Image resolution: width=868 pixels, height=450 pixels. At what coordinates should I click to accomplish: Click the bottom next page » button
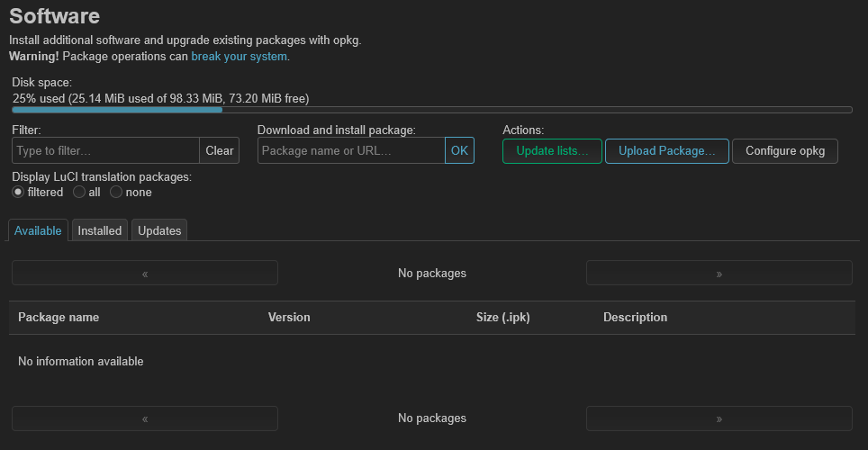tap(719, 418)
